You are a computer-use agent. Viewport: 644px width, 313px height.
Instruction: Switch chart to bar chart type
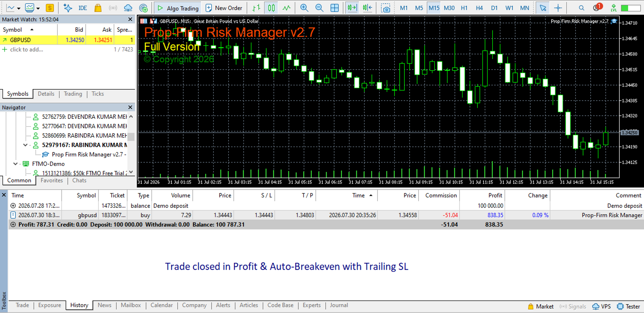256,8
